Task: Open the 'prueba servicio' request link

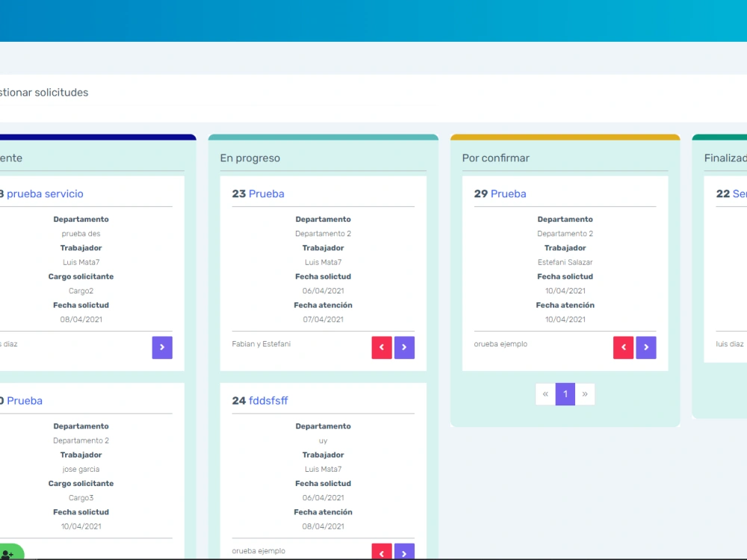Action: click(45, 194)
